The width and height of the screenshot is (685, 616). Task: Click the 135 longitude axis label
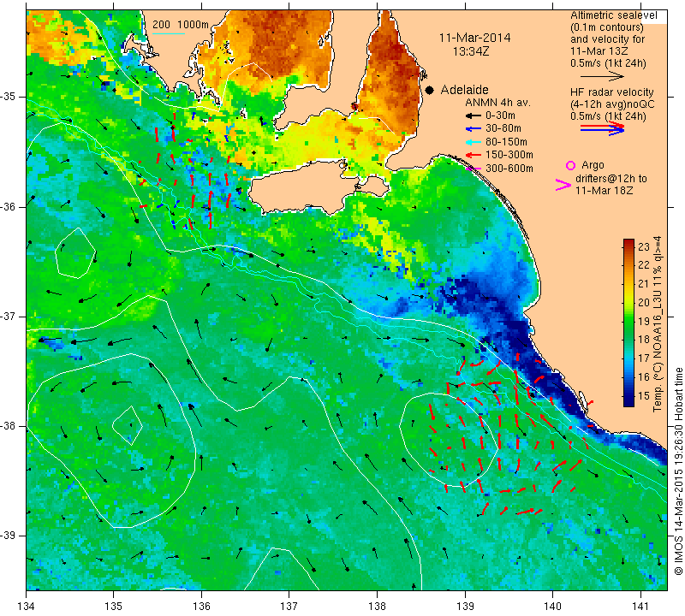point(114,607)
